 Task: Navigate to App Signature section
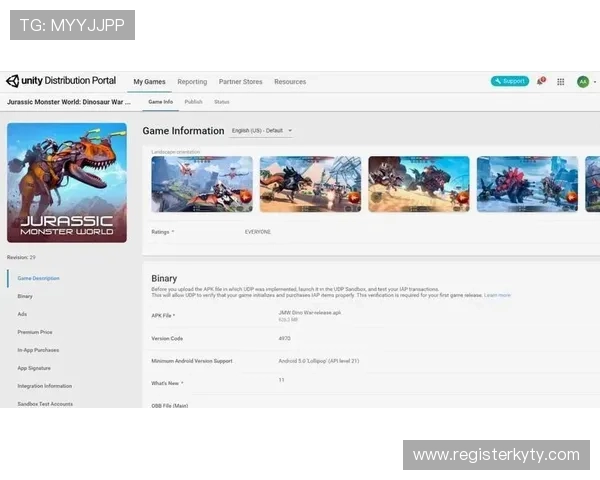(x=33, y=368)
